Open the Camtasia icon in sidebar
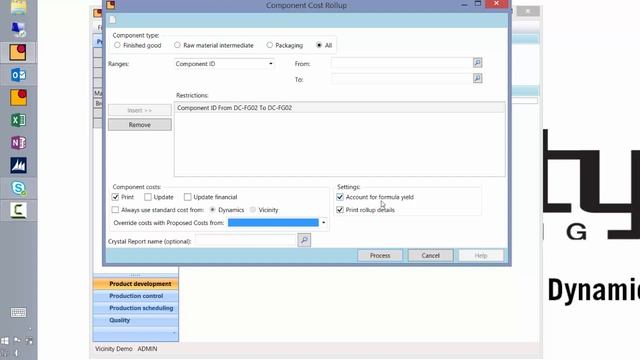The height and width of the screenshot is (360, 640). tap(18, 210)
